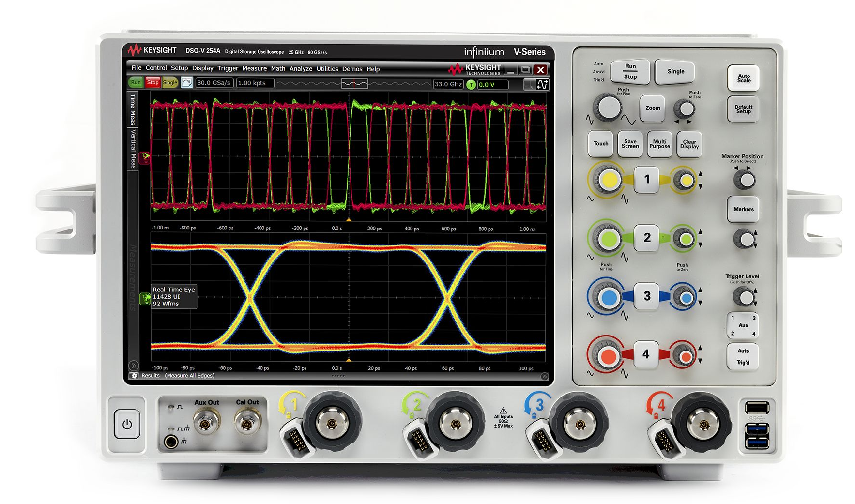Expand the left sidebar with double chevron

coord(134,366)
